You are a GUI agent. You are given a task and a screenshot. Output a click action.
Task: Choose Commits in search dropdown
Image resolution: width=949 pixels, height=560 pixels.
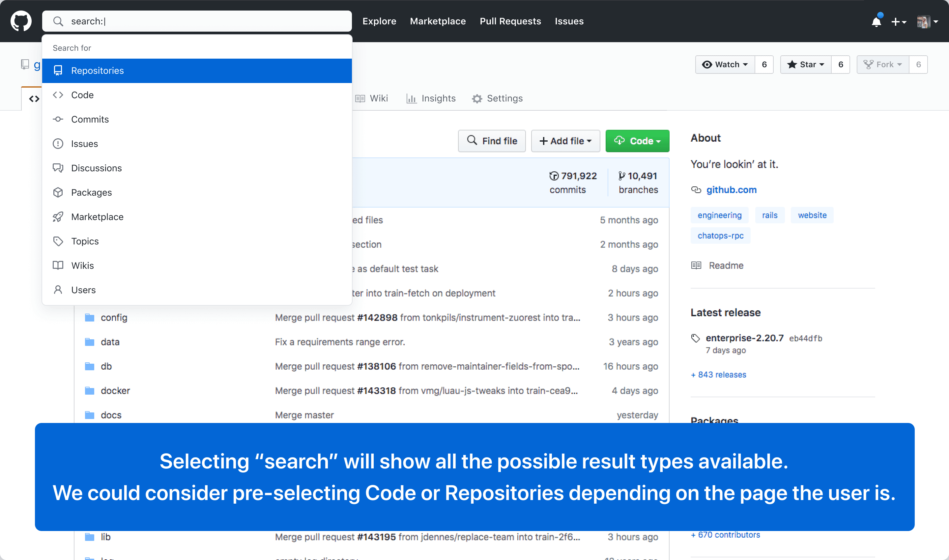pyautogui.click(x=197, y=119)
